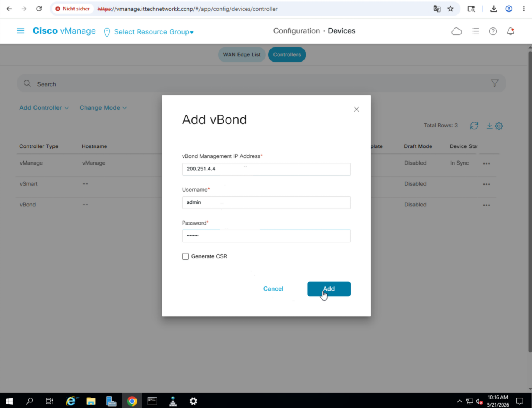Click the Hostname column header

94,146
